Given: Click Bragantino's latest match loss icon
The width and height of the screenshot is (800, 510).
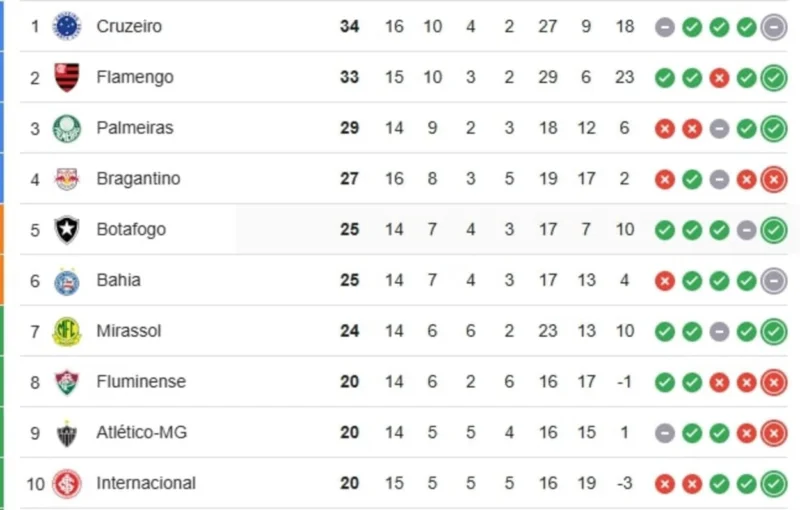Looking at the screenshot, I should tap(773, 179).
